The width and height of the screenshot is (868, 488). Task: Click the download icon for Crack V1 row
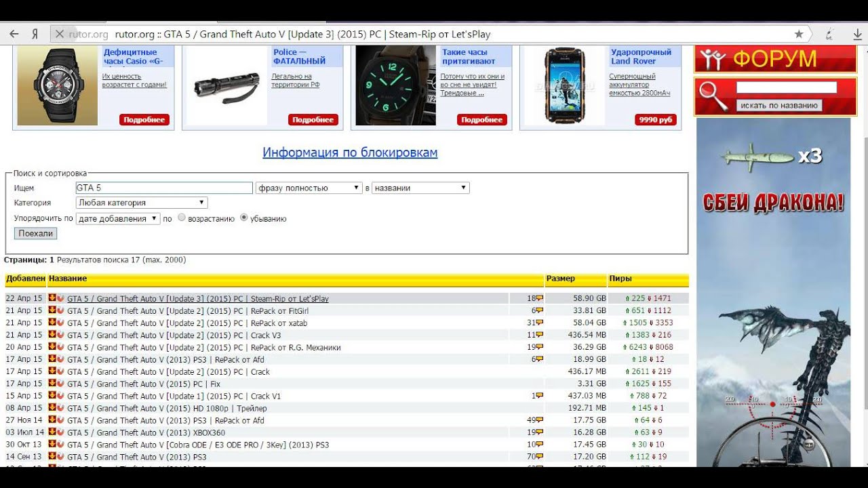point(52,396)
